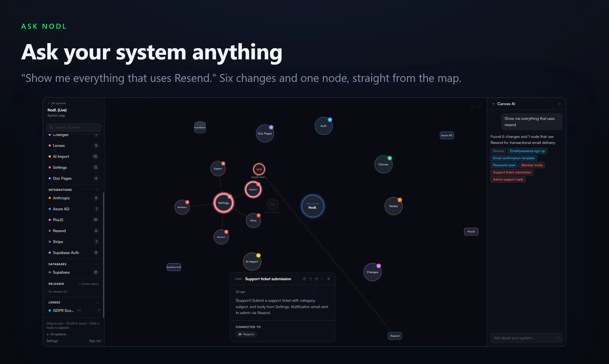The height and width of the screenshot is (364, 609).
Task: Click the Supabase database cylinder node
Action: 200,127
